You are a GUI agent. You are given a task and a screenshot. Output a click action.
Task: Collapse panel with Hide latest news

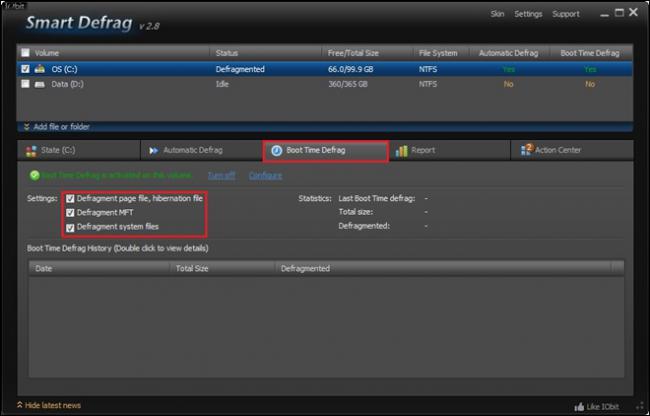49,405
